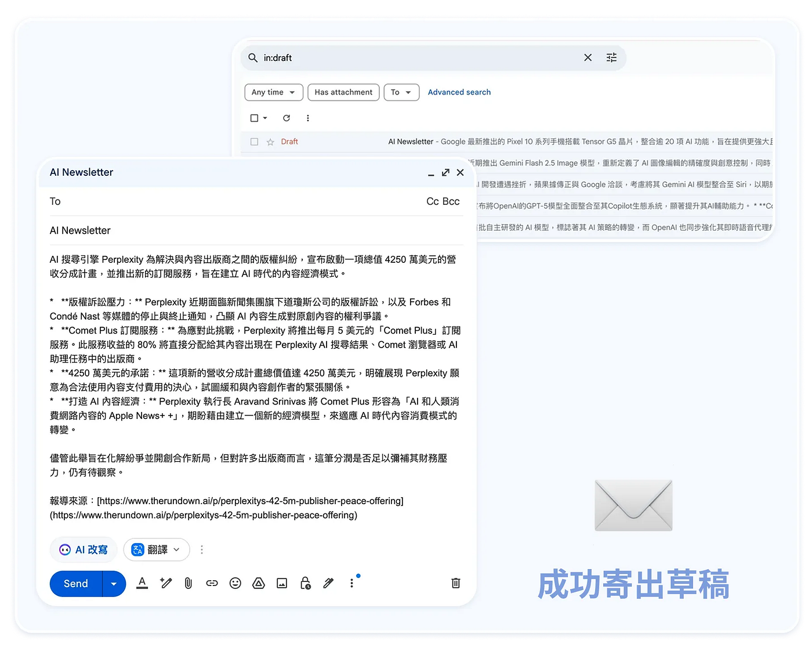
Task: Open search filter options icon
Action: (611, 57)
